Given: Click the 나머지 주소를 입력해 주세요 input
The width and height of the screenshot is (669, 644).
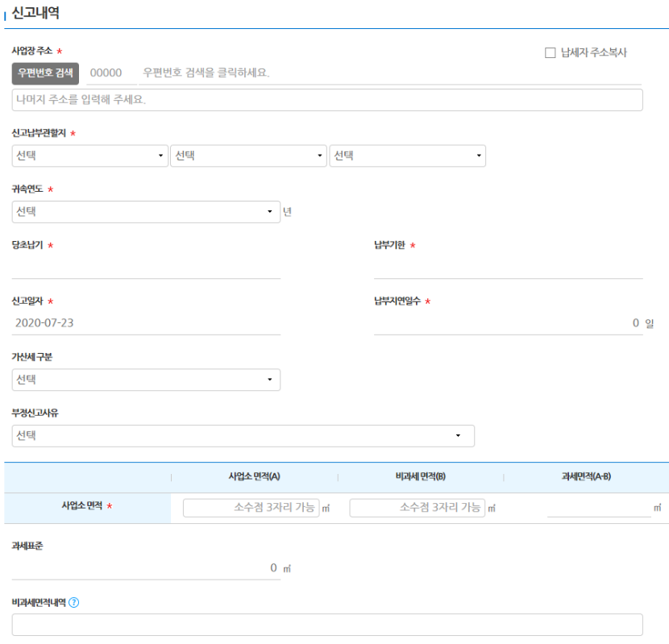Looking at the screenshot, I should 327,100.
